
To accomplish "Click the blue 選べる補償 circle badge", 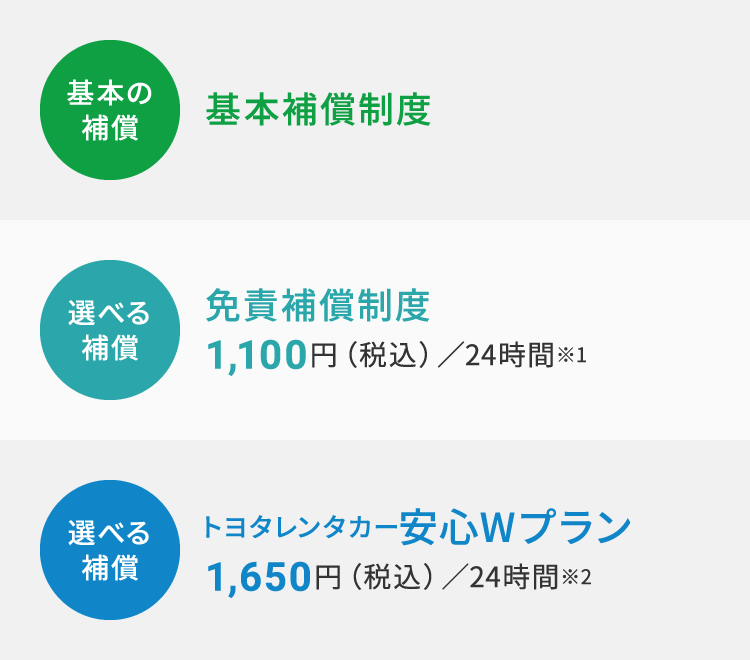I will [x=110, y=550].
